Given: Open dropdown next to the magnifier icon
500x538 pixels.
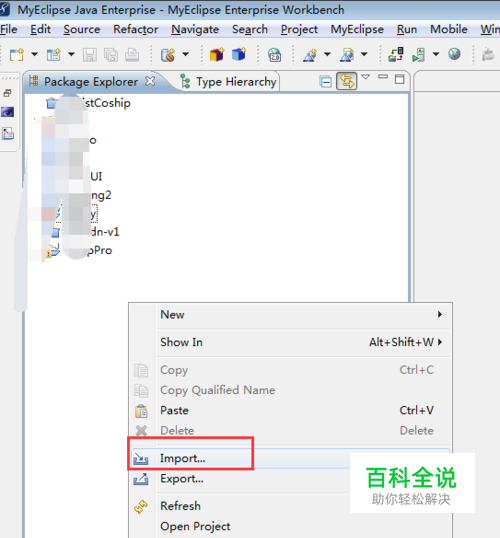Looking at the screenshot, I should tap(364, 54).
